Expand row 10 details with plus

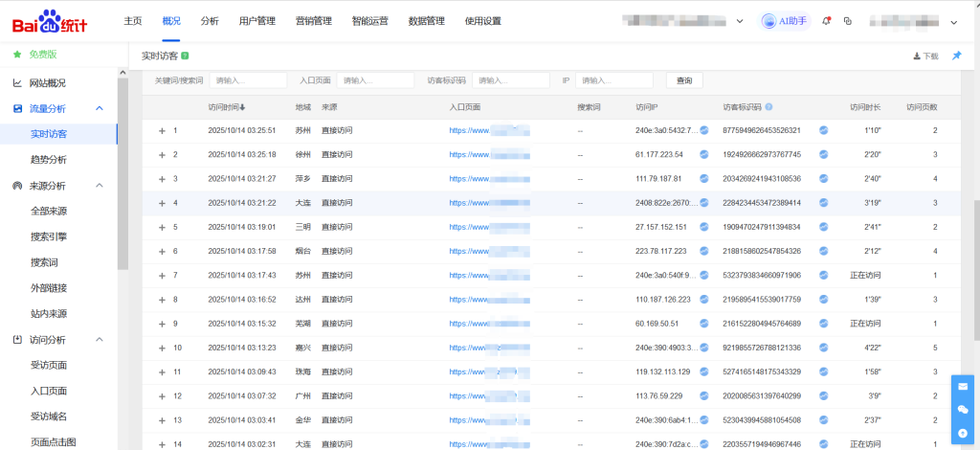pos(162,349)
